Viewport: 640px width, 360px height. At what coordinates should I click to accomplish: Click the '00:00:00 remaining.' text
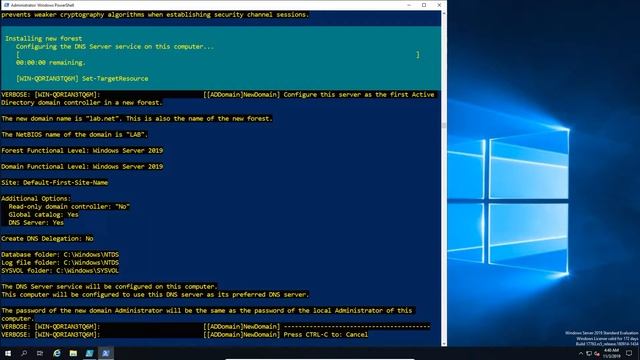[x=51, y=62]
